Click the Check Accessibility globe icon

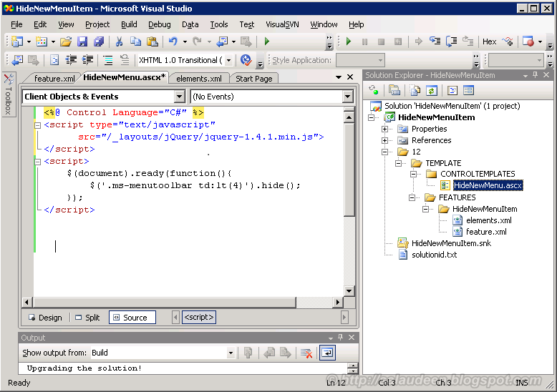246,60
